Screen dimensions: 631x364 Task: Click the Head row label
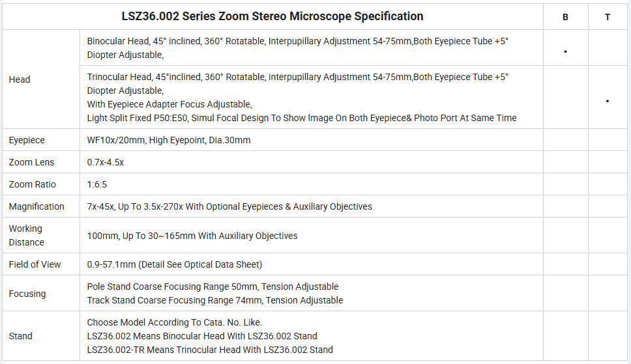20,79
